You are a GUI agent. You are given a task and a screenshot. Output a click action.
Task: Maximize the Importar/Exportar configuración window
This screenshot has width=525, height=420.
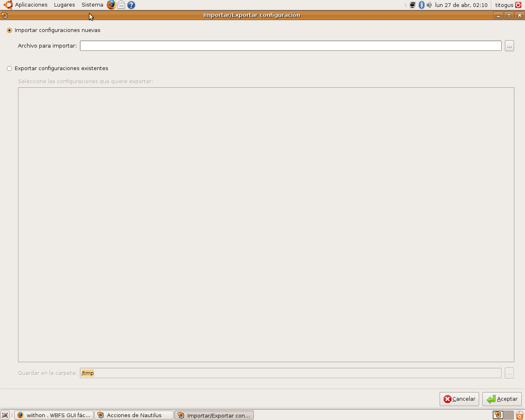pyautogui.click(x=509, y=15)
